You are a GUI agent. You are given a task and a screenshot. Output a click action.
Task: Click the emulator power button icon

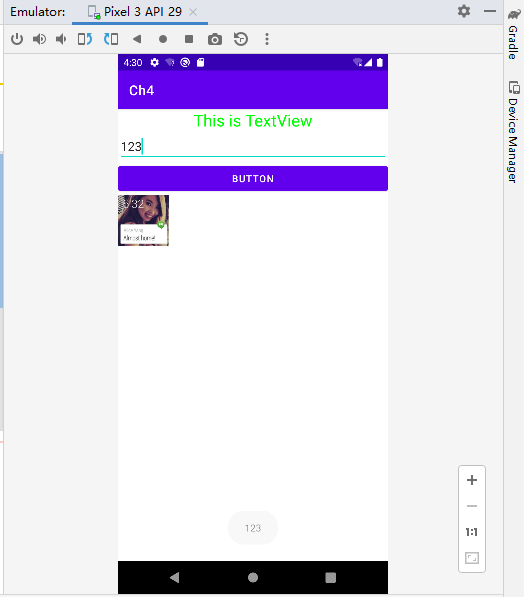click(x=17, y=39)
